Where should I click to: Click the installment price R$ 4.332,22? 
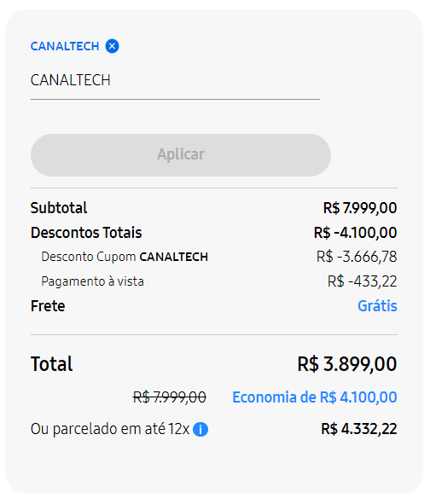[x=359, y=429]
